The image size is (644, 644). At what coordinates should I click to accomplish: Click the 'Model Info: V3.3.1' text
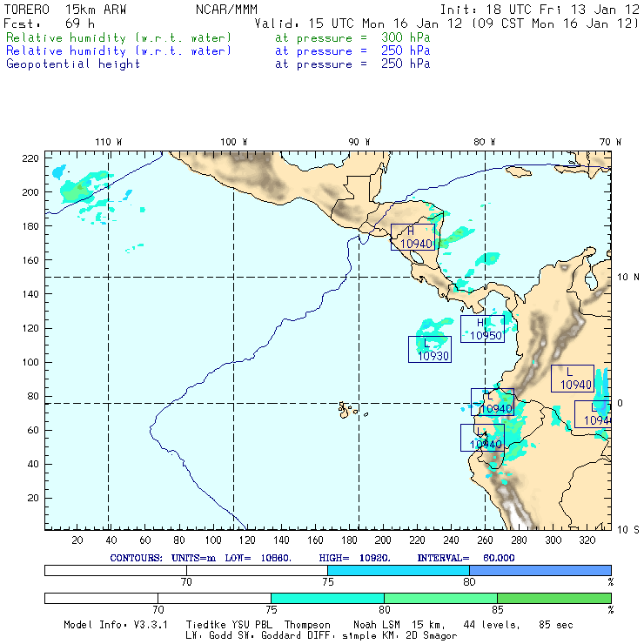click(x=116, y=625)
